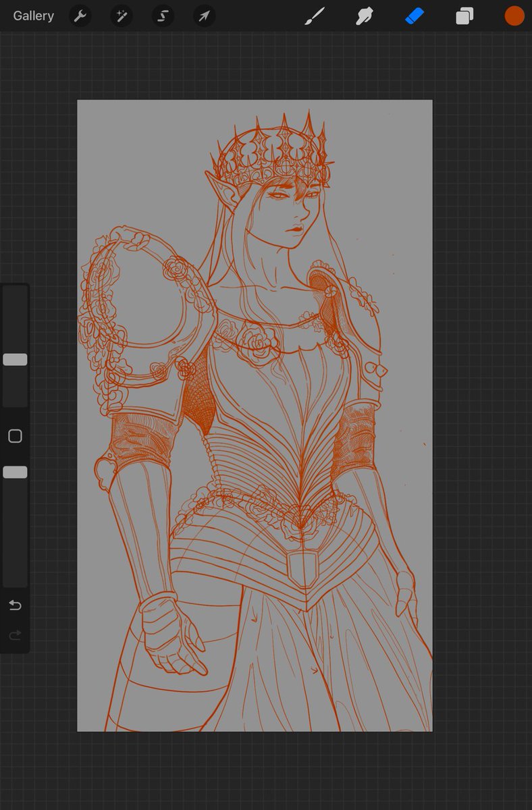
Task: Open the Actions wrench menu
Action: [80, 16]
